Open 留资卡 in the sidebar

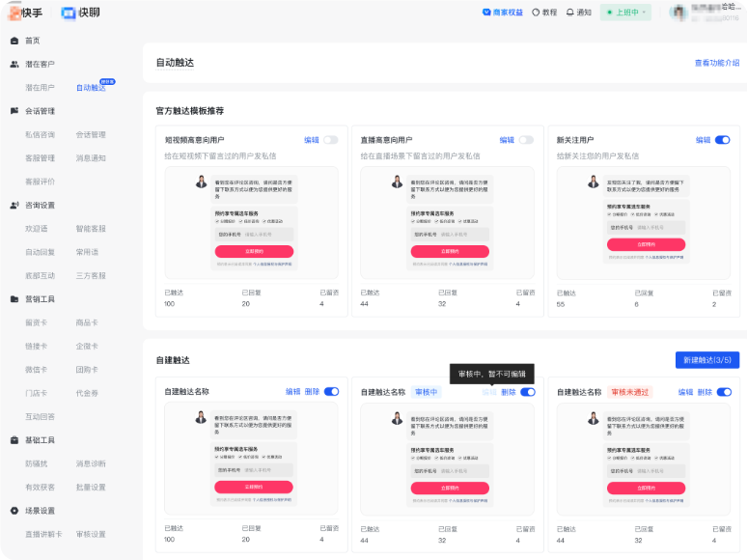pos(37,322)
